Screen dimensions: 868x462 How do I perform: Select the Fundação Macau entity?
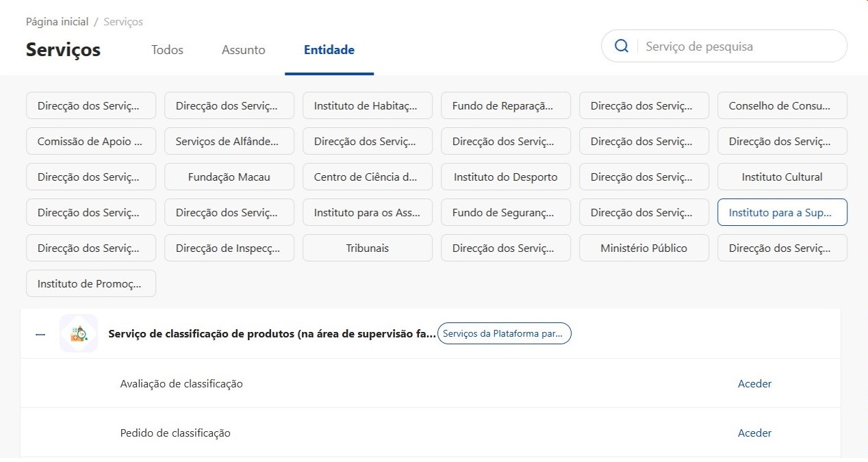pos(229,177)
